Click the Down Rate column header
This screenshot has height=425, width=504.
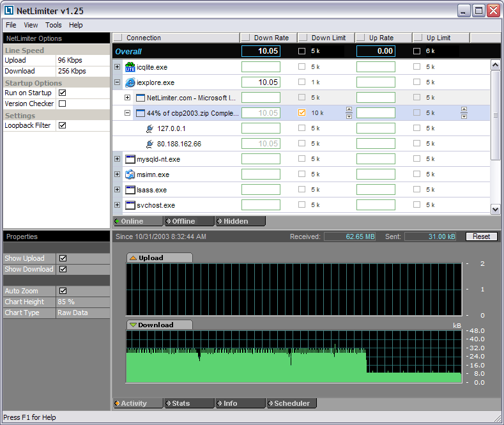click(x=268, y=38)
